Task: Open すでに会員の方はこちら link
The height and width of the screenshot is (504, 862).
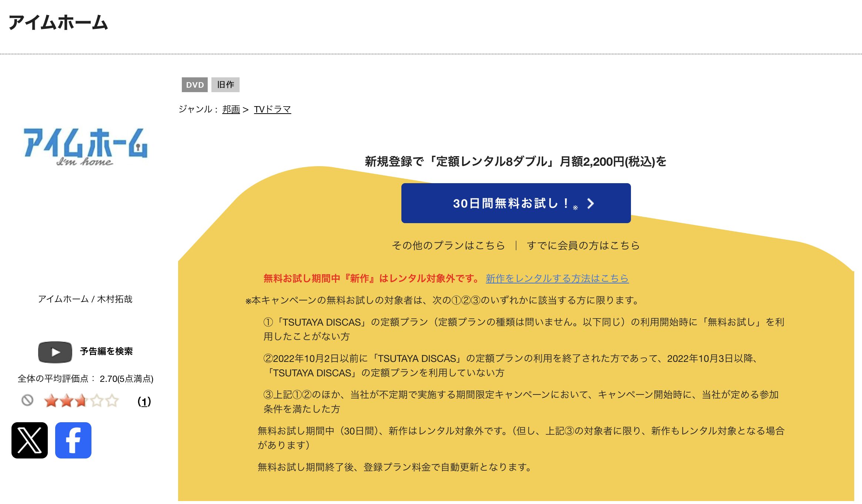Action: [x=583, y=245]
